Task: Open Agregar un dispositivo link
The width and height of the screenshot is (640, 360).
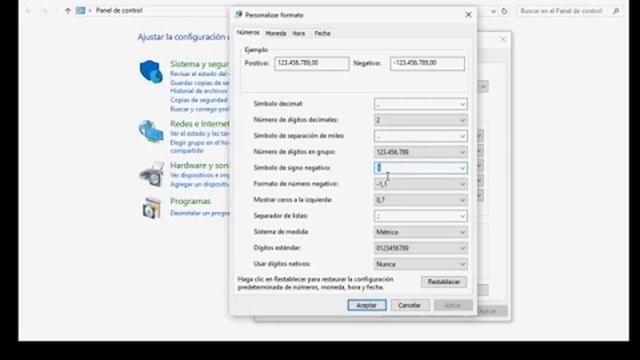Action: coord(200,184)
